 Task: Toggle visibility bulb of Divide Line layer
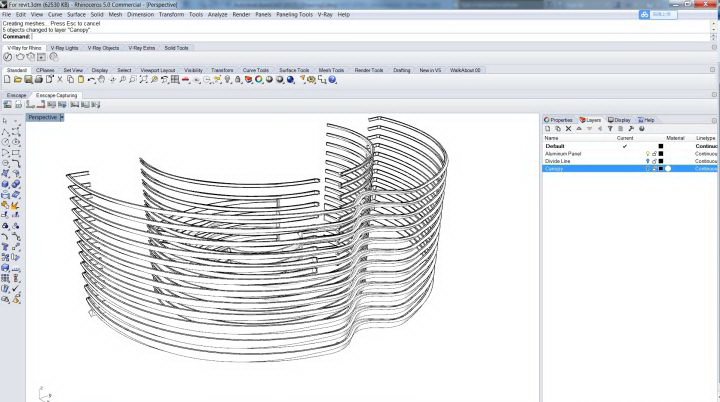pos(648,161)
